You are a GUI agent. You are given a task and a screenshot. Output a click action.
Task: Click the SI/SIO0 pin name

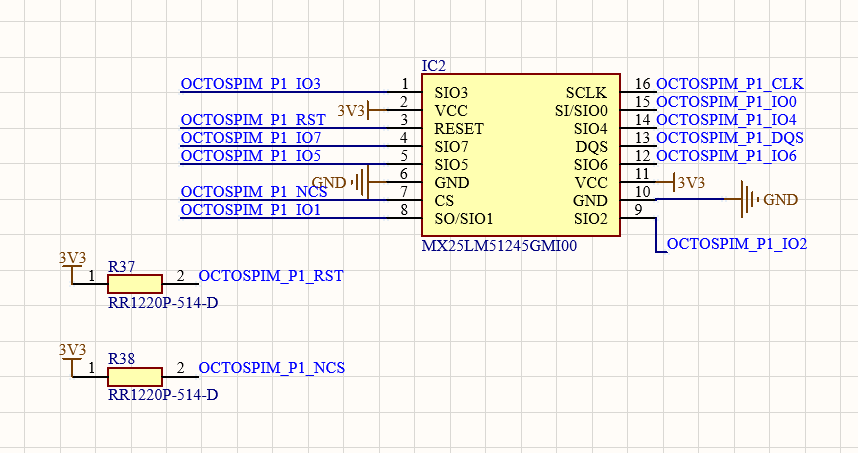(581, 111)
